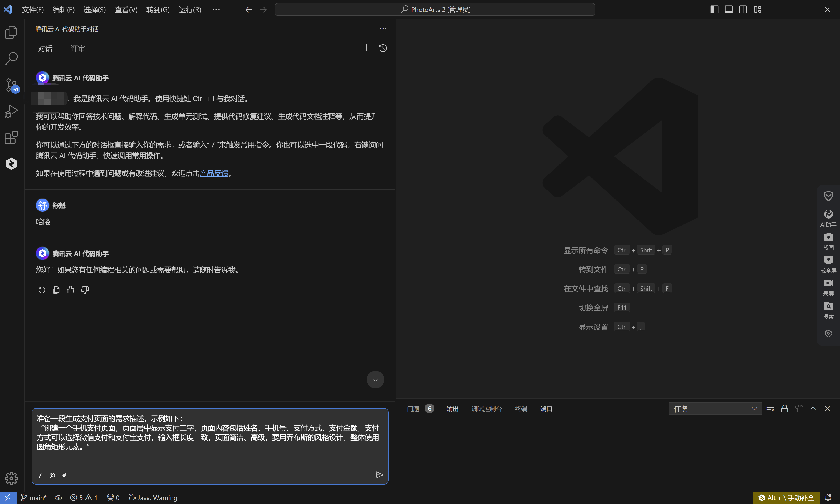Open the Source Control view
Image resolution: width=840 pixels, height=504 pixels.
coord(11,85)
